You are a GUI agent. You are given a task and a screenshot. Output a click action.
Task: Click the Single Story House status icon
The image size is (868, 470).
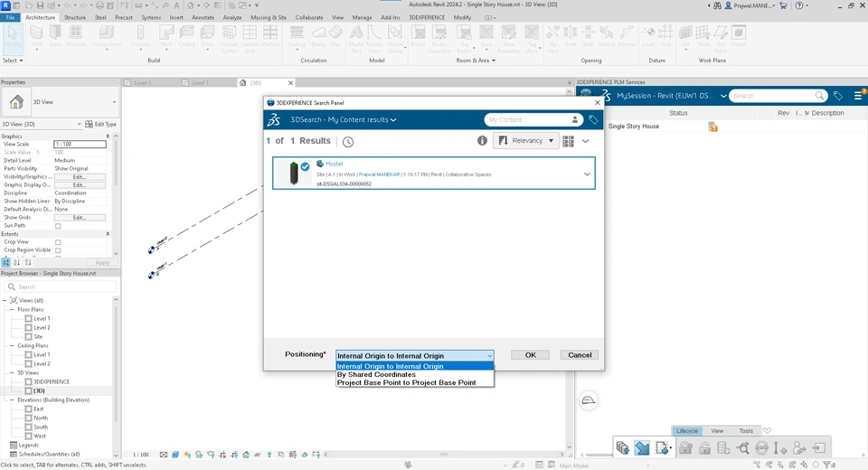(713, 127)
